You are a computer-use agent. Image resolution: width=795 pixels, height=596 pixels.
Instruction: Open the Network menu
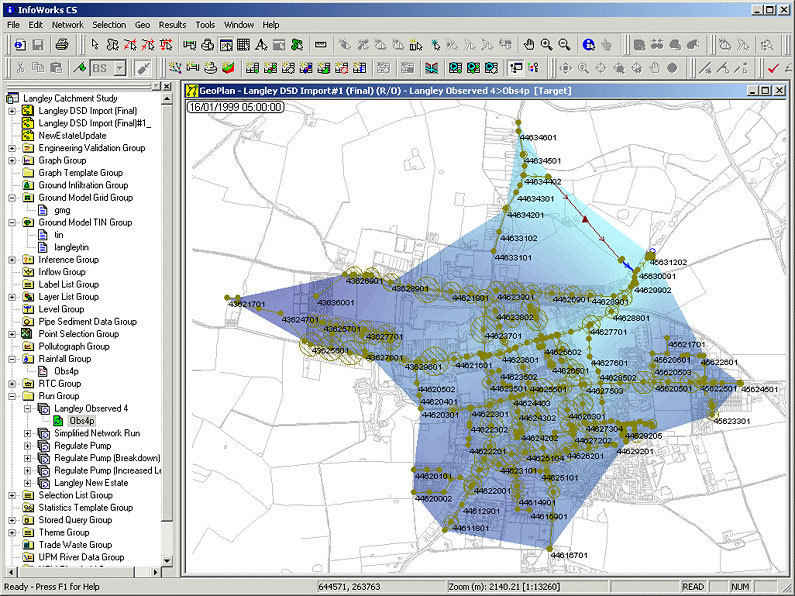67,25
